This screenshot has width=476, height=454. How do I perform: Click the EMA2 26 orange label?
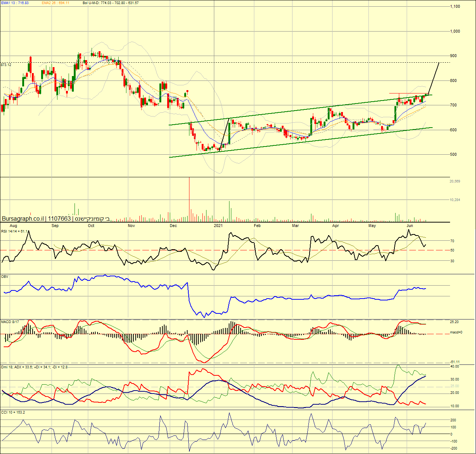pyautogui.click(x=56, y=3)
